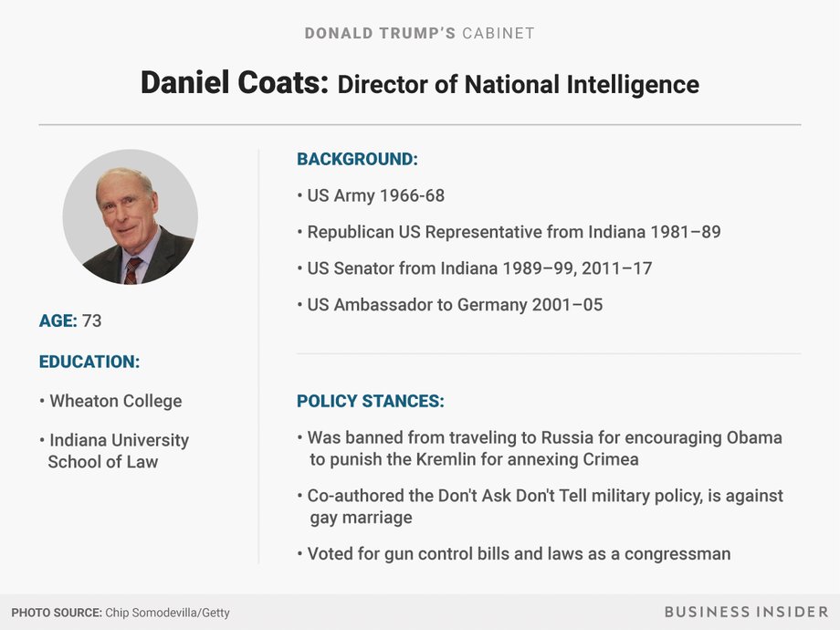Click the Chip Somodevilla/Getty photo source credit

[167, 613]
